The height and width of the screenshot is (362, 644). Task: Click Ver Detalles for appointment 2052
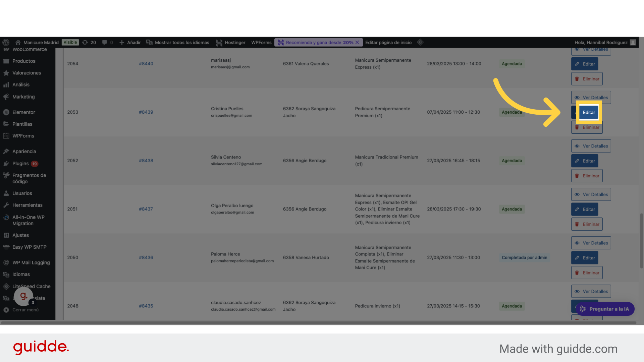[591, 146]
